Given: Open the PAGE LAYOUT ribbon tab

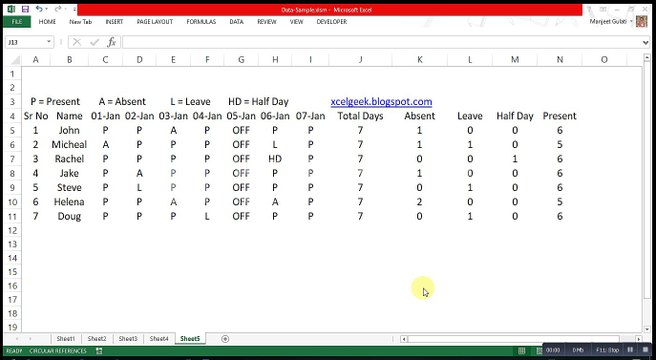Looking at the screenshot, I should point(155,22).
